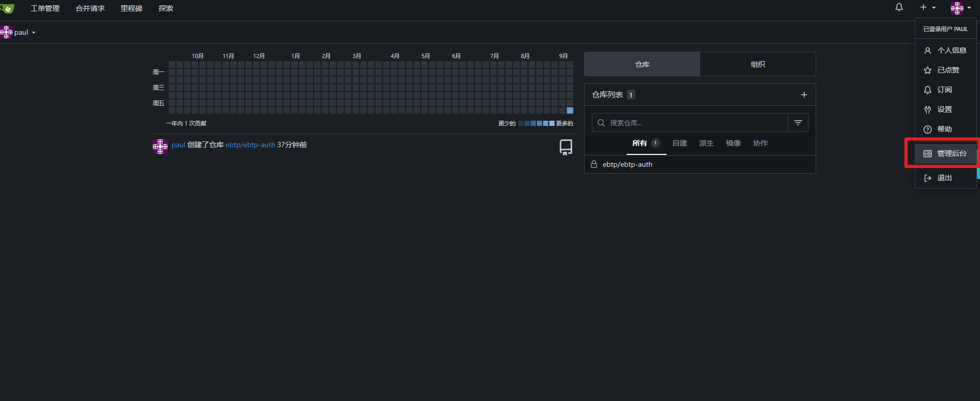This screenshot has height=401, width=980.
Task: Click the Gitea logo in top-left
Action: point(7,8)
